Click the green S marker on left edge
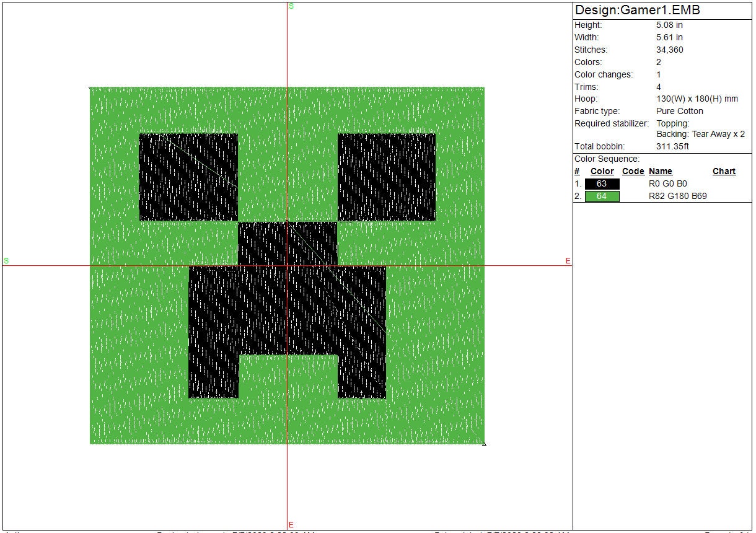This screenshot has width=756, height=533. 6,261
